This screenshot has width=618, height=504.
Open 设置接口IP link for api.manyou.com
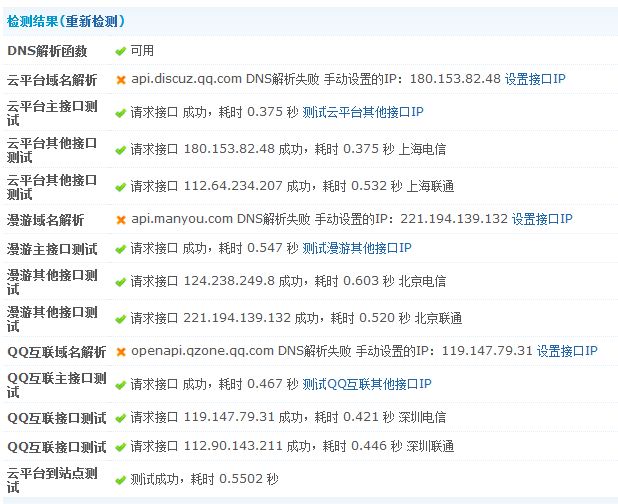542,219
